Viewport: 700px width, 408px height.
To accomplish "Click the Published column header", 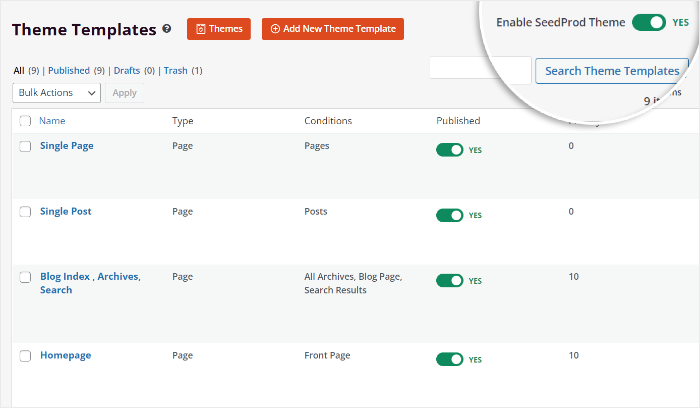I will click(458, 121).
